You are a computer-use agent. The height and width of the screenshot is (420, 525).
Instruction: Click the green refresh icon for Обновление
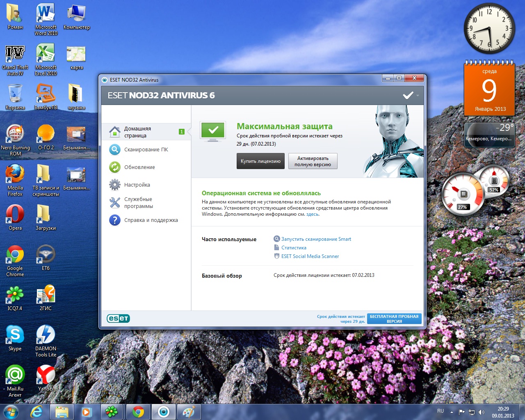tap(114, 167)
